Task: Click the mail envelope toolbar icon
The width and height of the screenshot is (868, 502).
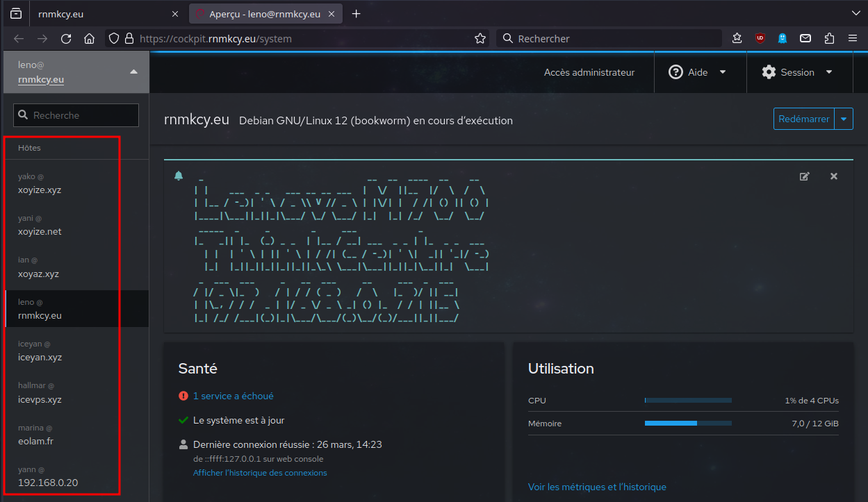Action: coord(805,39)
